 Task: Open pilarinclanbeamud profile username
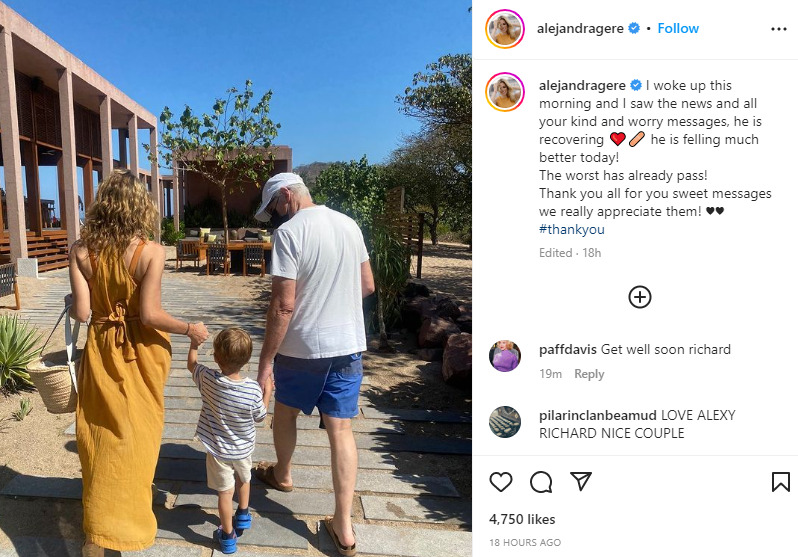pyautogui.click(x=597, y=415)
